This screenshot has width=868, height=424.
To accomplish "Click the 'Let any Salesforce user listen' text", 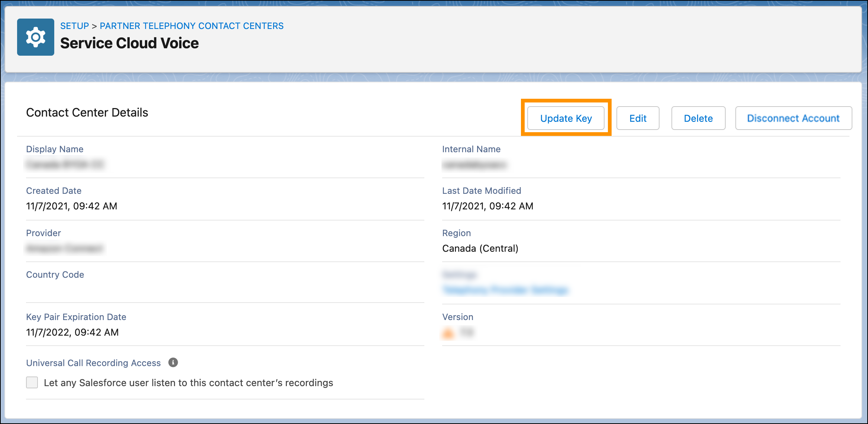I will [x=188, y=383].
